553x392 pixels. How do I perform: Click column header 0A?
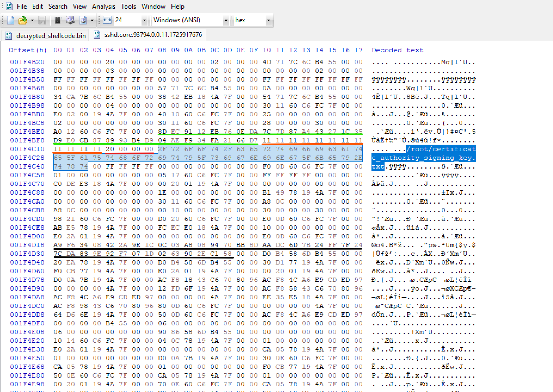click(x=188, y=50)
